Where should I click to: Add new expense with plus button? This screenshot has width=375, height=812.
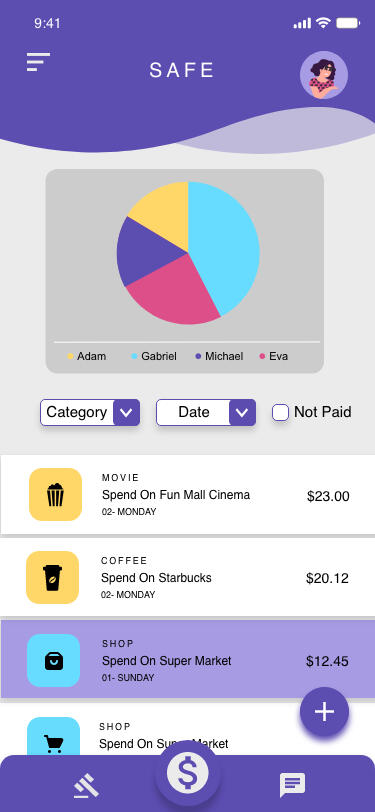(324, 712)
